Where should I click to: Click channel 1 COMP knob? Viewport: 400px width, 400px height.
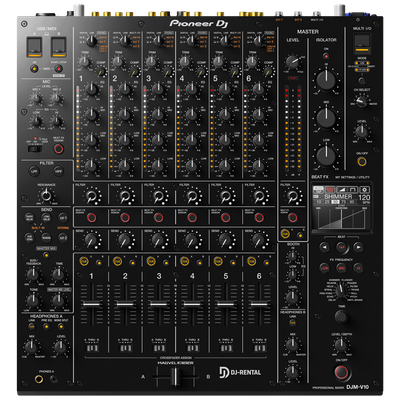click(x=101, y=71)
